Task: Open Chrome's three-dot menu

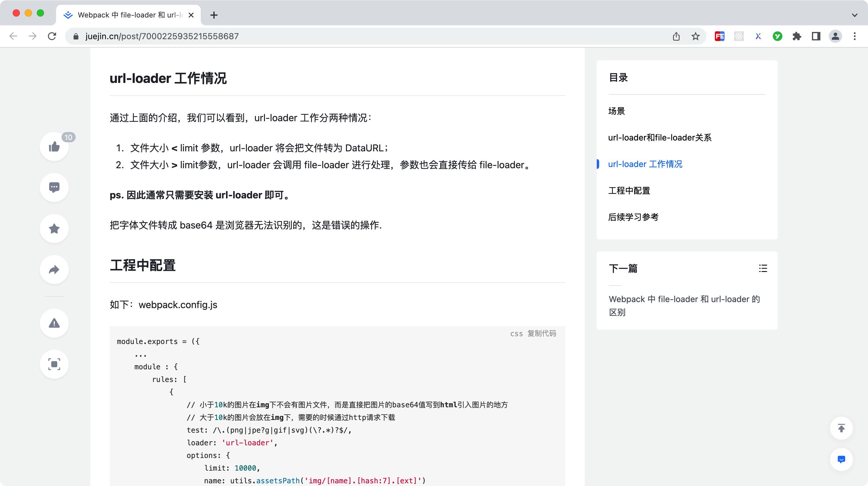Action: point(854,36)
